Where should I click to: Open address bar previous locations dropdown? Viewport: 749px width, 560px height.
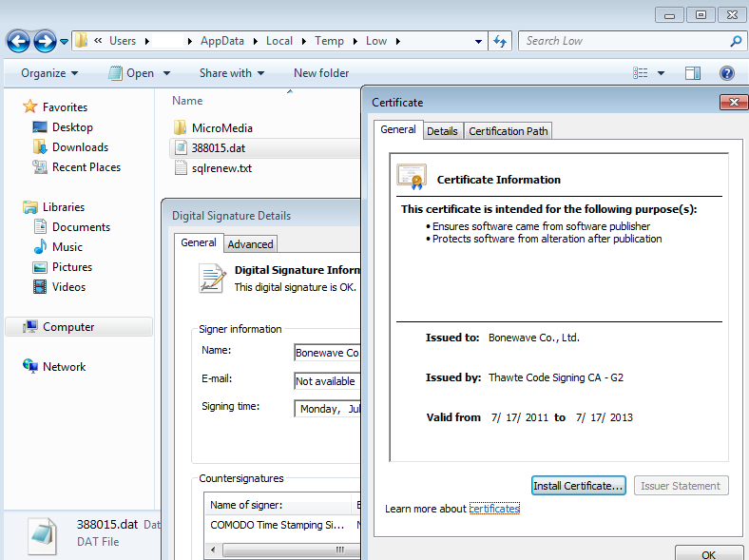coord(478,42)
